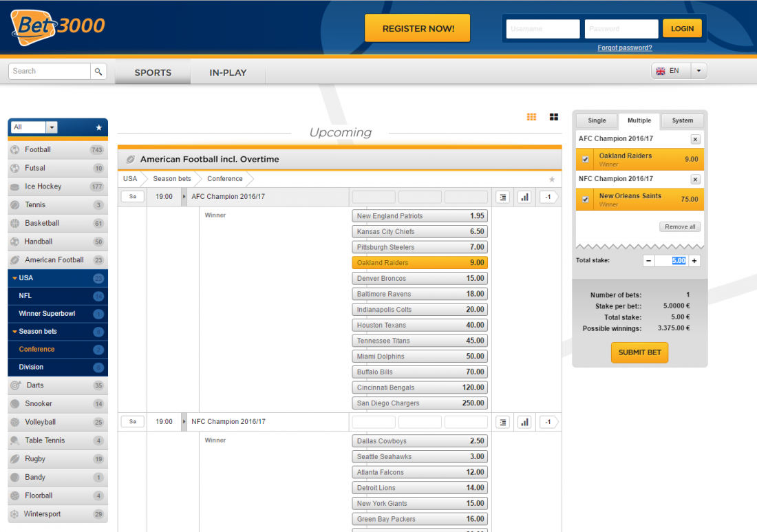Select Kansas City Chiefs at 6.50

[x=420, y=232]
